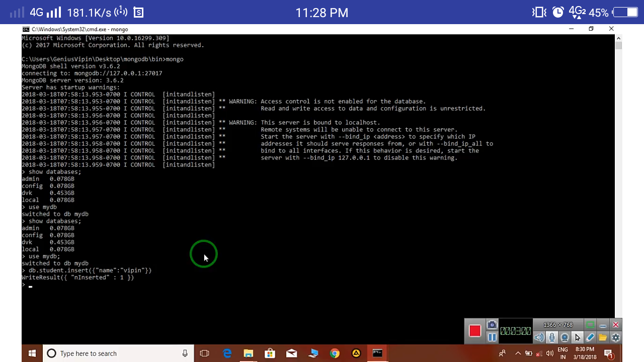Image resolution: width=644 pixels, height=362 pixels.
Task: Switch the ENG IN input language
Action: pos(563,353)
